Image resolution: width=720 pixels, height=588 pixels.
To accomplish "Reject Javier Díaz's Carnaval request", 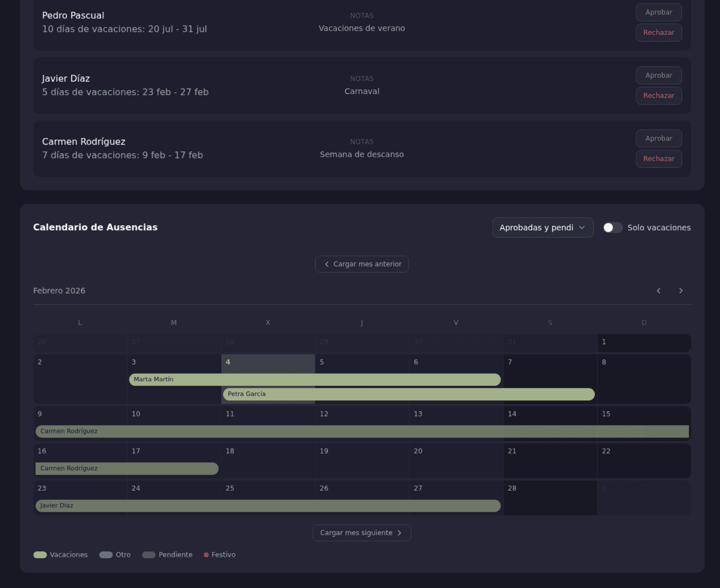I will point(658,96).
